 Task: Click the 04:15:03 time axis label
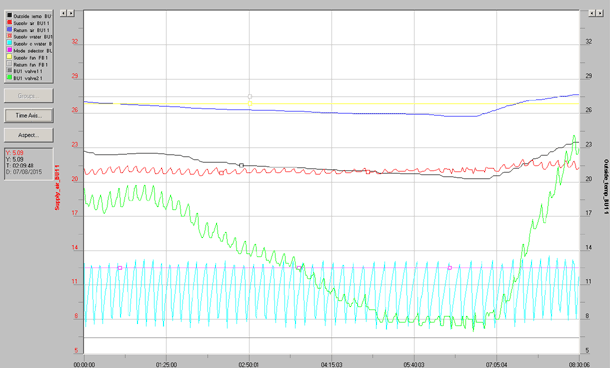click(331, 364)
